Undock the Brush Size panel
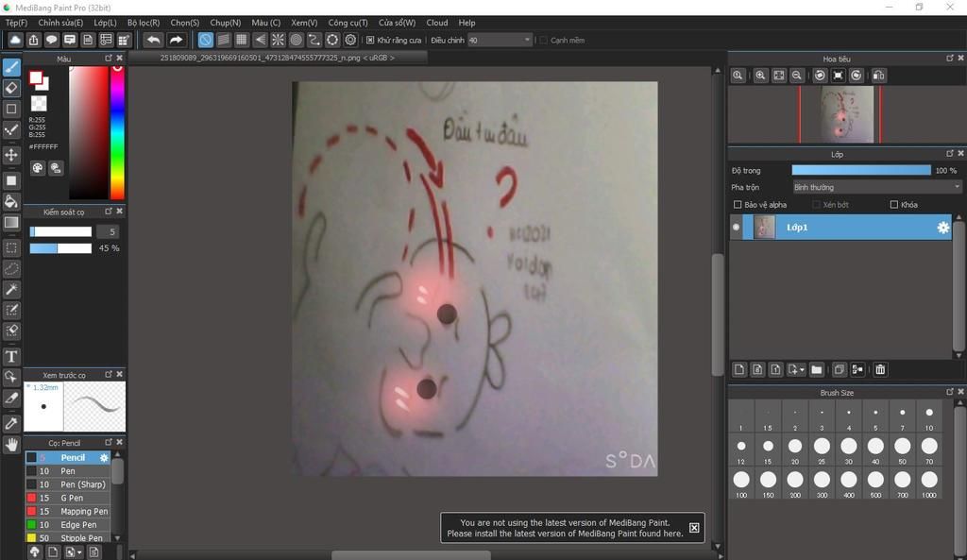This screenshot has height=560, width=967. [950, 392]
